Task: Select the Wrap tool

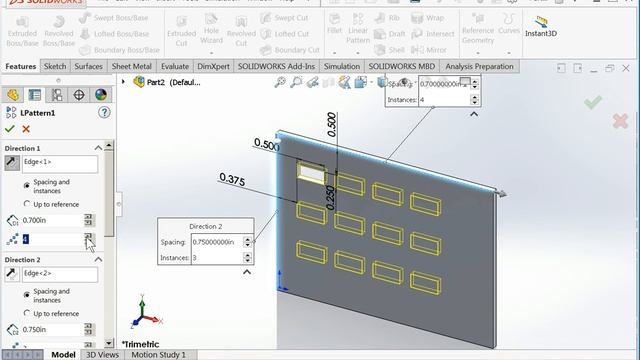Action: tap(427, 18)
